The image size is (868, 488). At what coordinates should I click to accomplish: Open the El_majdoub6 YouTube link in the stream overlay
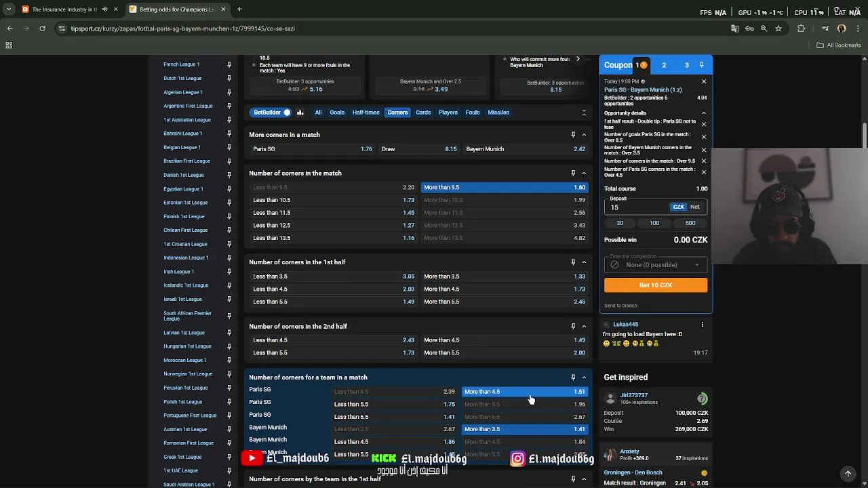coord(285,459)
